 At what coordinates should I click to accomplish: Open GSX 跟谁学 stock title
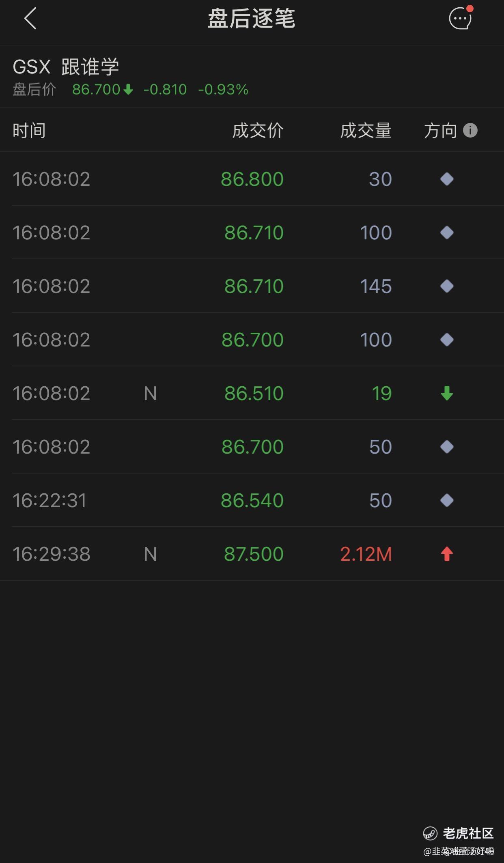point(66,67)
